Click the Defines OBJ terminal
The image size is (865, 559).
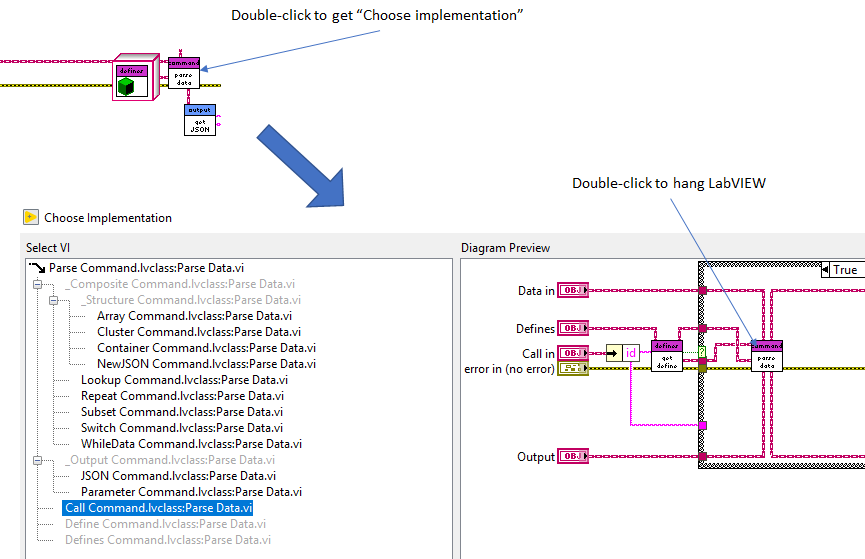(x=573, y=328)
